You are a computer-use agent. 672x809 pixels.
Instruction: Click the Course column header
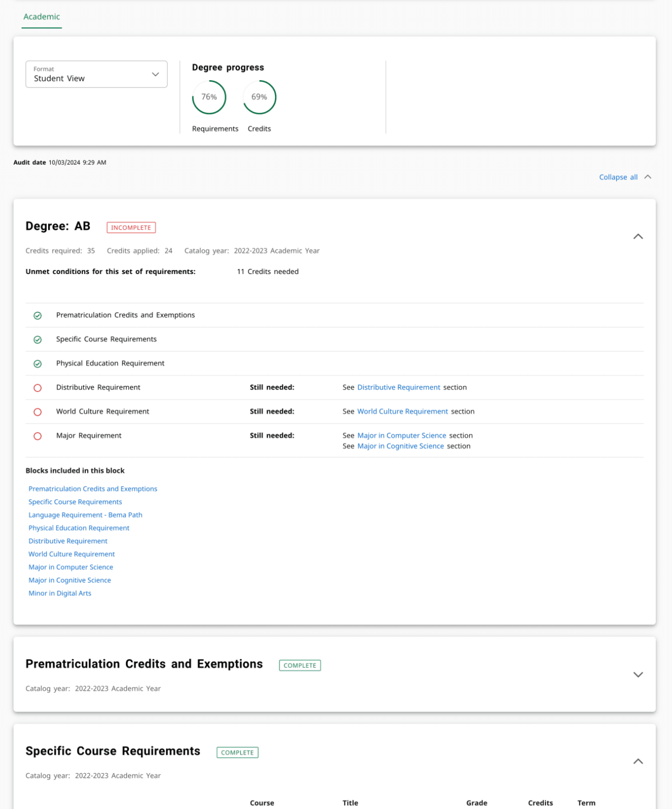coord(262,803)
